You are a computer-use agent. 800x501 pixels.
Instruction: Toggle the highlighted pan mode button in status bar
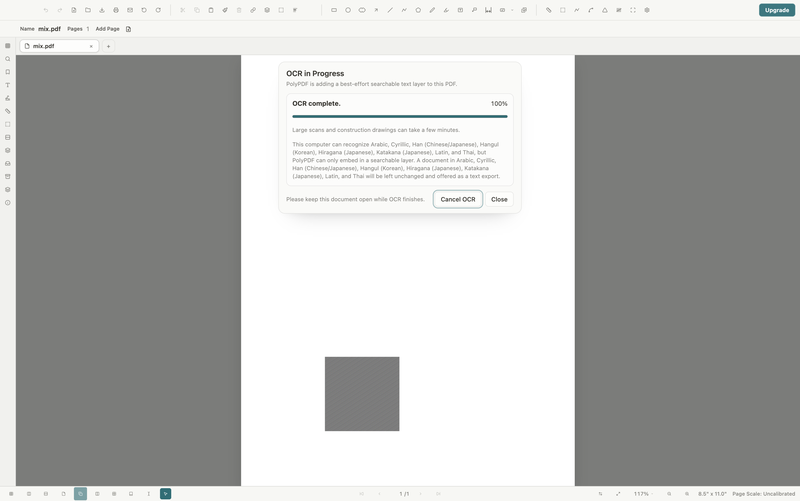[80, 493]
